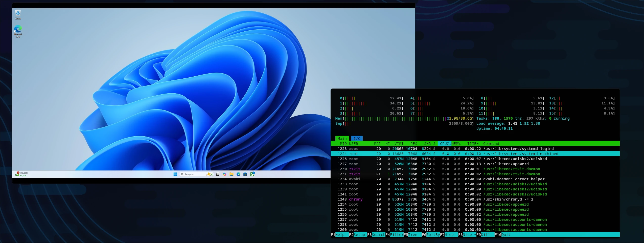This screenshot has height=243, width=644.
Task: Launch Edge browser from the taskbar
Action: [238, 174]
